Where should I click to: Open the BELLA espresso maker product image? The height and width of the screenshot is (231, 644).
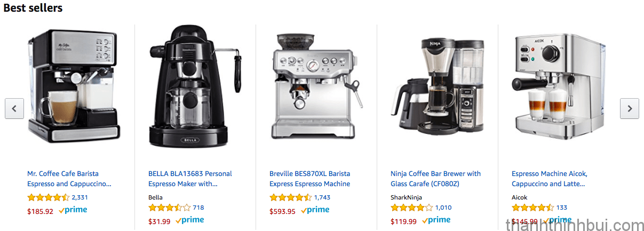(x=195, y=86)
